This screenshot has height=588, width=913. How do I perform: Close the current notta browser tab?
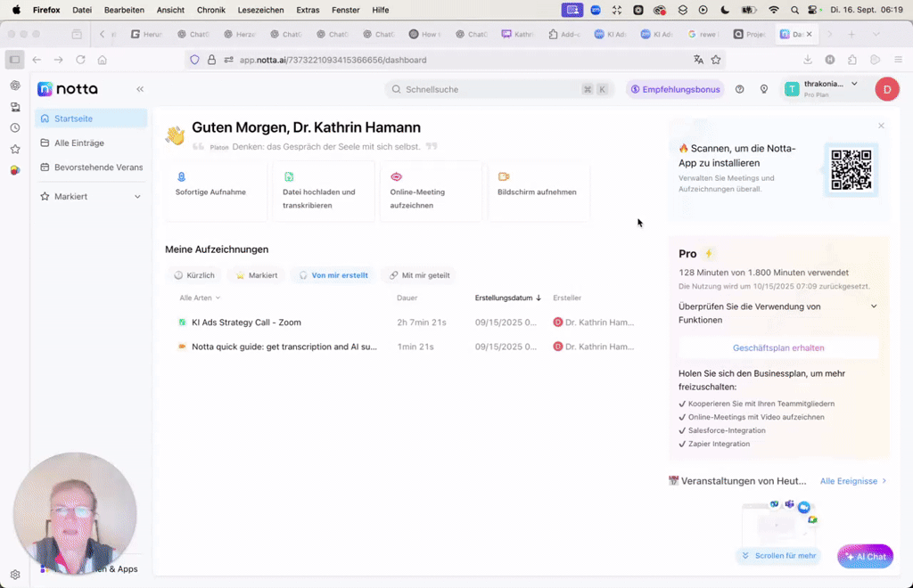[809, 35]
